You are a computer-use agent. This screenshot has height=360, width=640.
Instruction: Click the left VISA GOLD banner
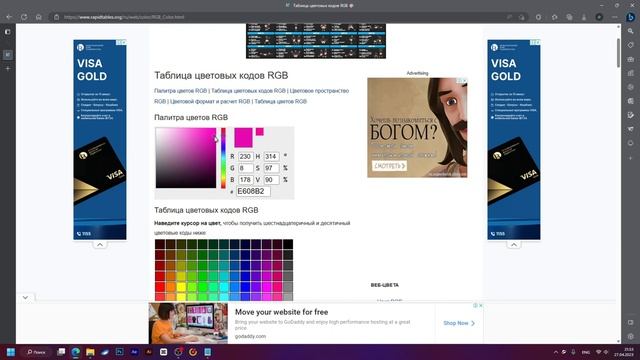[x=100, y=140]
